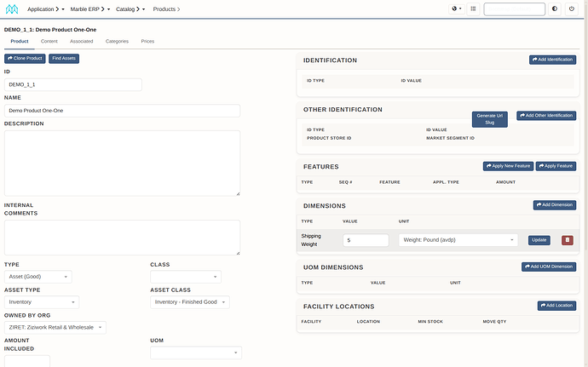Open the UOM dropdown

click(196, 353)
